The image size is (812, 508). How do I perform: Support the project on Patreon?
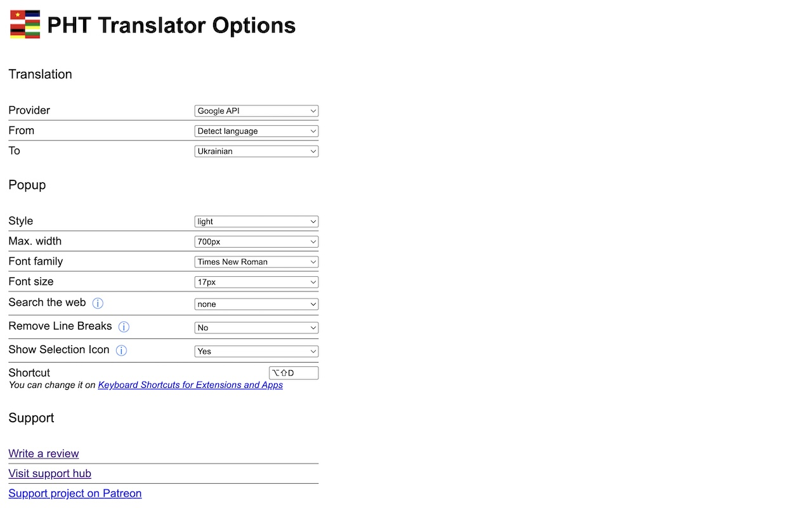point(75,493)
